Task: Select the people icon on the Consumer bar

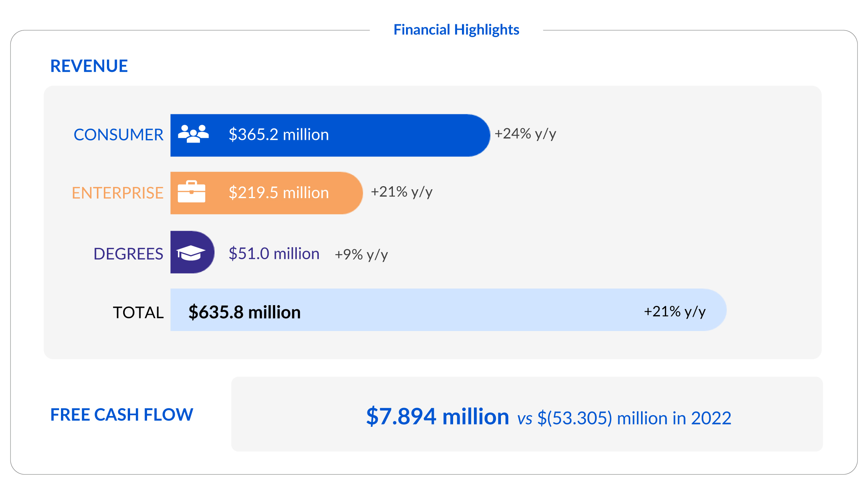Action: 194,135
